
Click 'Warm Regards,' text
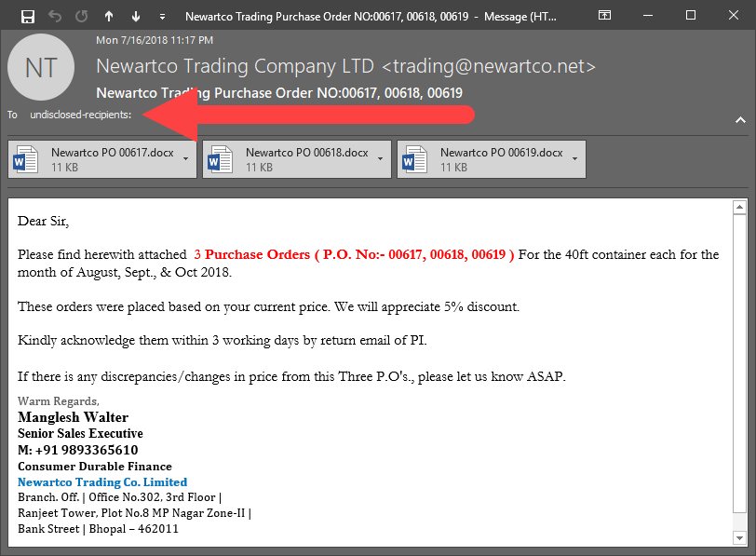point(59,401)
